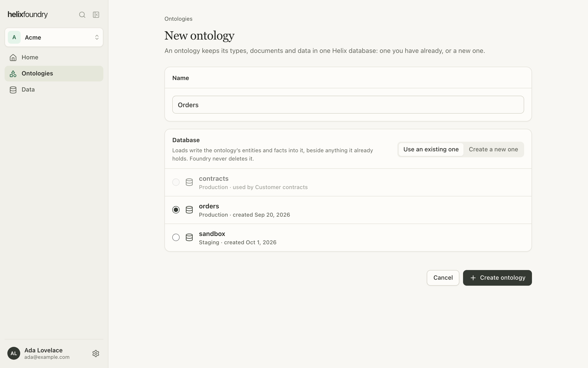Click database icon in orders row
The height and width of the screenshot is (368, 588).
(189, 210)
